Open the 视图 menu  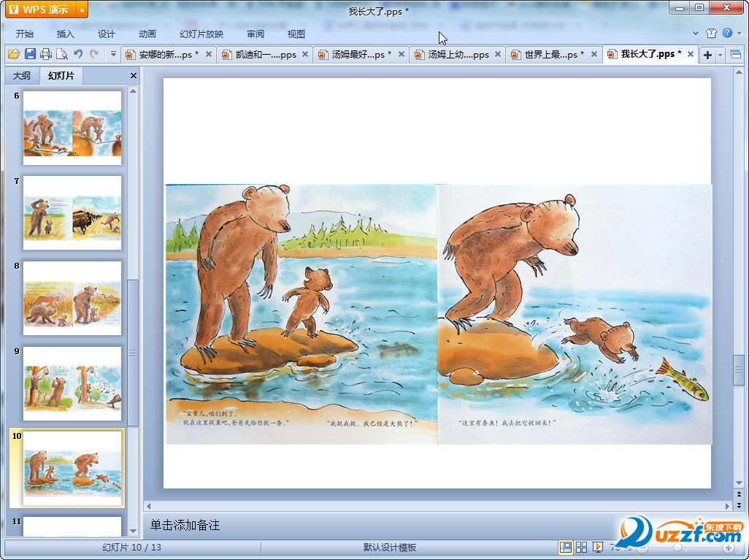[x=296, y=34]
